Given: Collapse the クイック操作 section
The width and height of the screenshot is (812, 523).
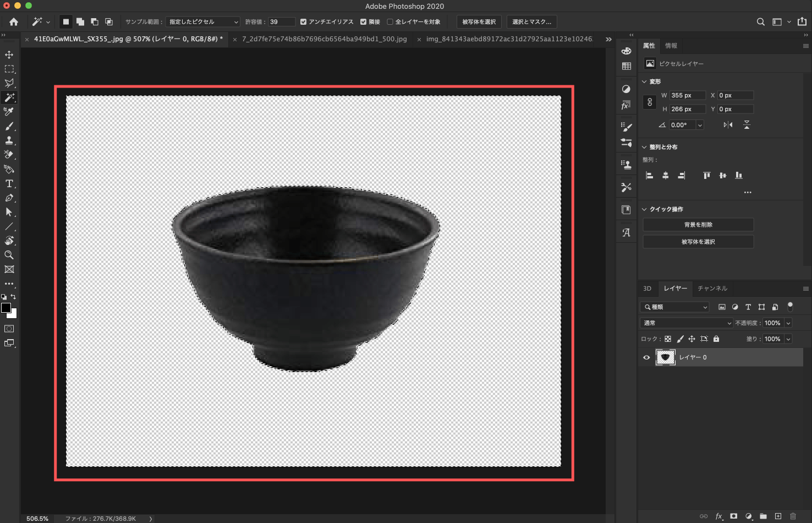Looking at the screenshot, I should tap(644, 209).
